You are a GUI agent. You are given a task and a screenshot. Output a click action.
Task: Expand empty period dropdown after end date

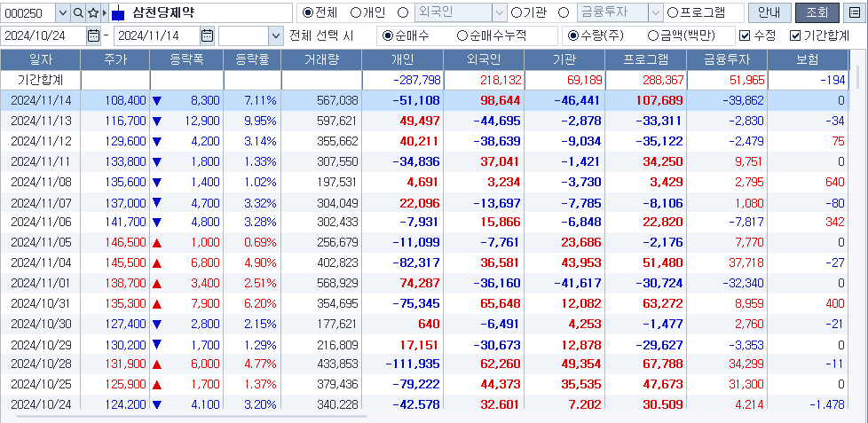tap(276, 36)
